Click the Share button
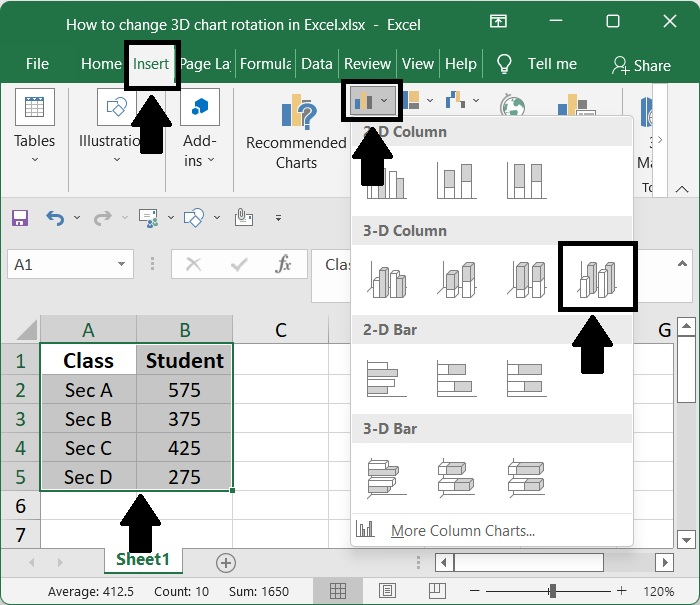700x605 pixels. (x=641, y=65)
